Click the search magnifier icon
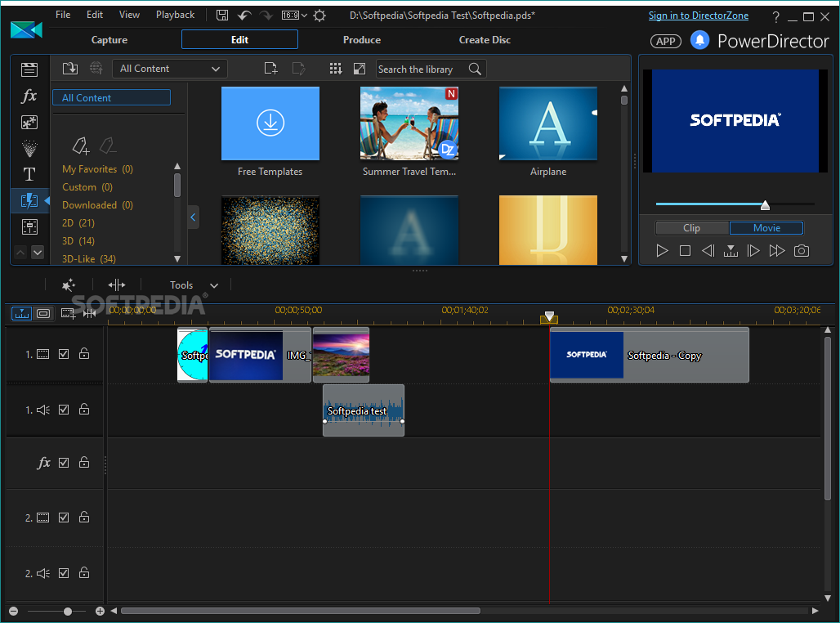840x623 pixels. (475, 69)
